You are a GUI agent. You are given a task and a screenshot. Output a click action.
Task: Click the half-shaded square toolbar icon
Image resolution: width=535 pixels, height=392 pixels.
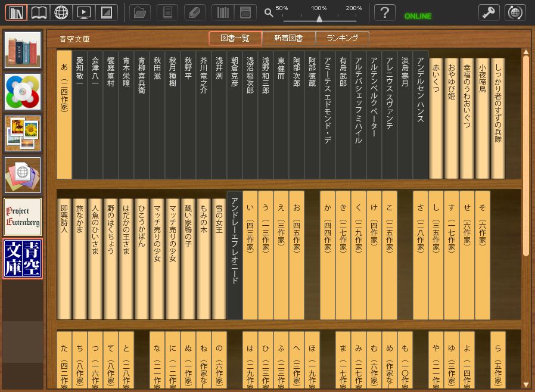[107, 13]
